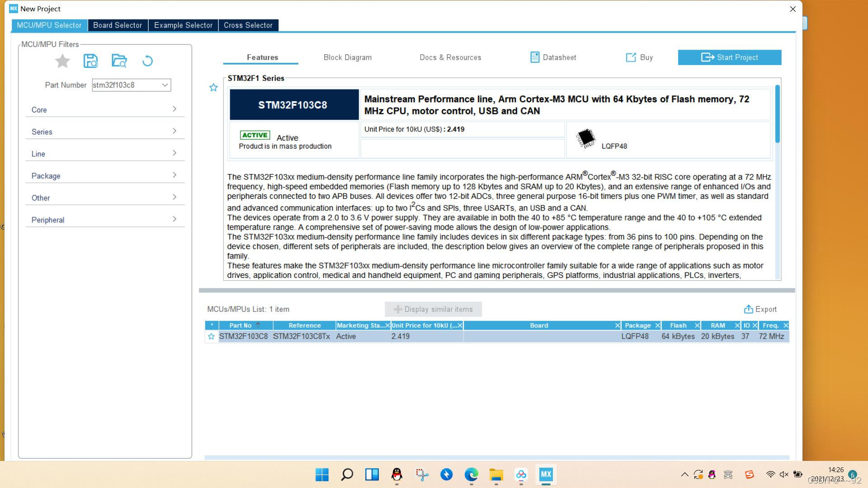Click the features description vertical scrollbar
This screenshot has width=868, height=488.
[778, 114]
